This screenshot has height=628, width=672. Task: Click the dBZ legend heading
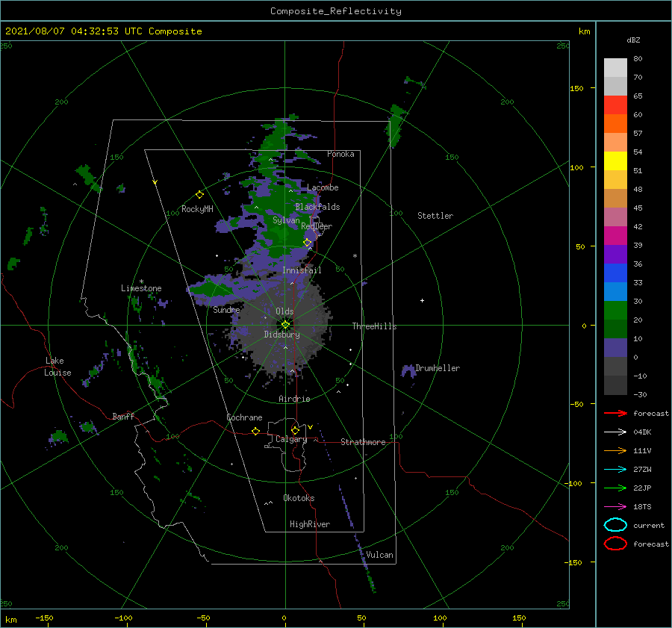coord(633,40)
